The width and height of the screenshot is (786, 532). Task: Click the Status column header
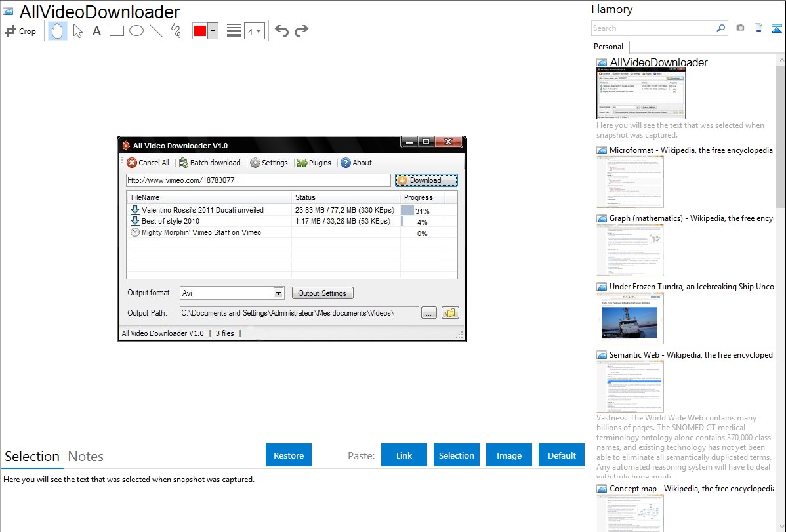click(x=346, y=197)
